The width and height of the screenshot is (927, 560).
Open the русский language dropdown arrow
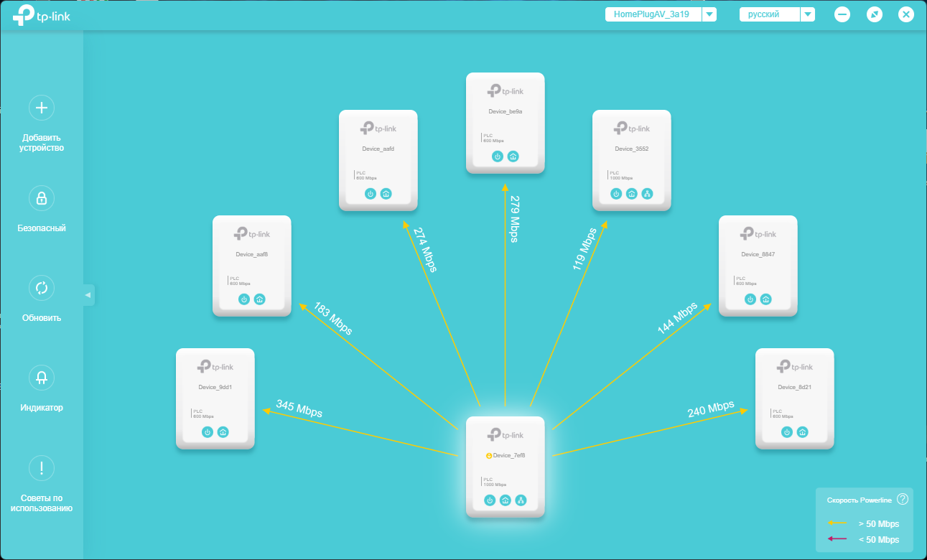pyautogui.click(x=808, y=14)
